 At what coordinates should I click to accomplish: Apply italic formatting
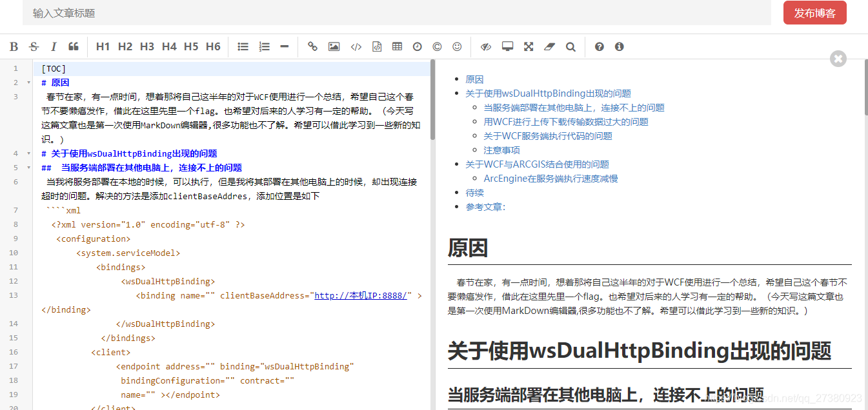point(54,46)
